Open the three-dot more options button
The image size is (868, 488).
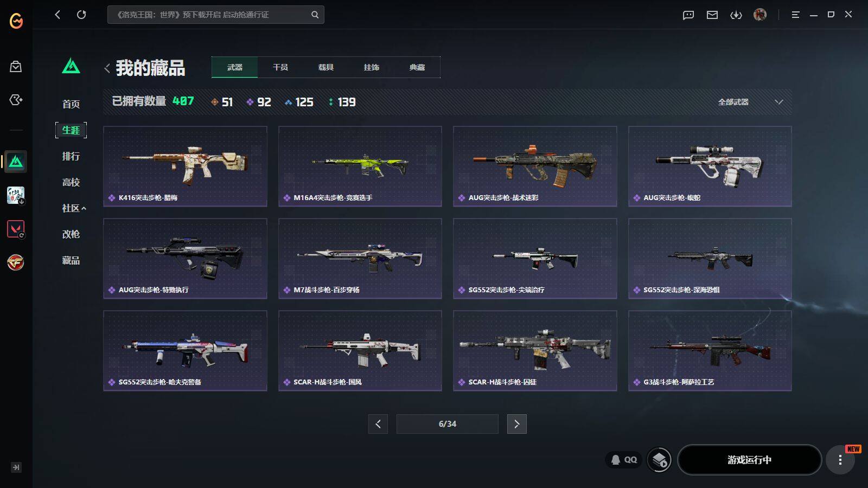[840, 460]
